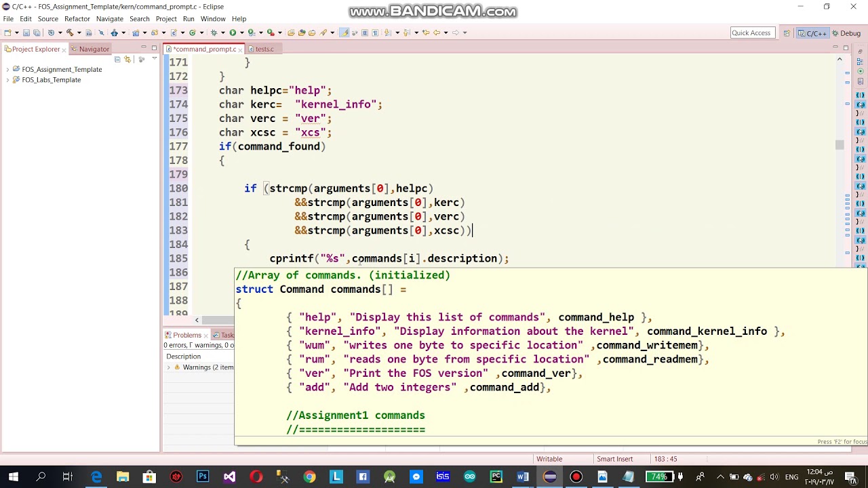Open PyCharm from the taskbar
Screen dimensions: 868x488
496,476
